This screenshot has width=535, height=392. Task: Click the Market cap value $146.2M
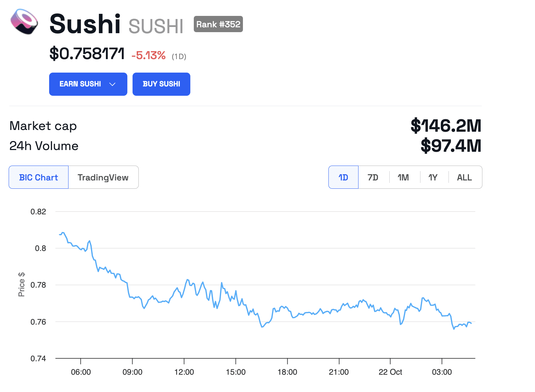point(446,126)
